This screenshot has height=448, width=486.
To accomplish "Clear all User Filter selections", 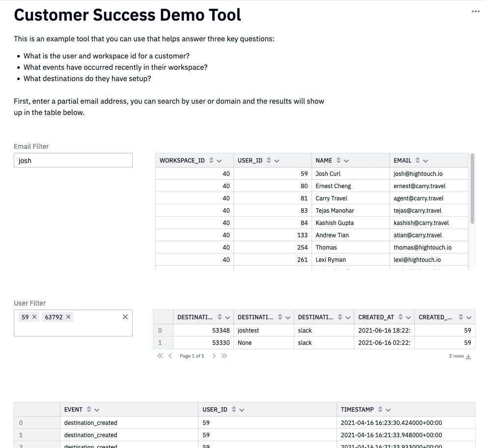I will click(125, 317).
